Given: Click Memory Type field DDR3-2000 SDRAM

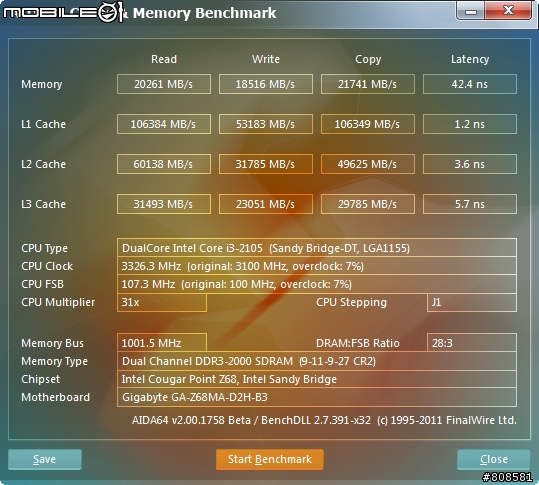Looking at the screenshot, I should click(x=317, y=361).
